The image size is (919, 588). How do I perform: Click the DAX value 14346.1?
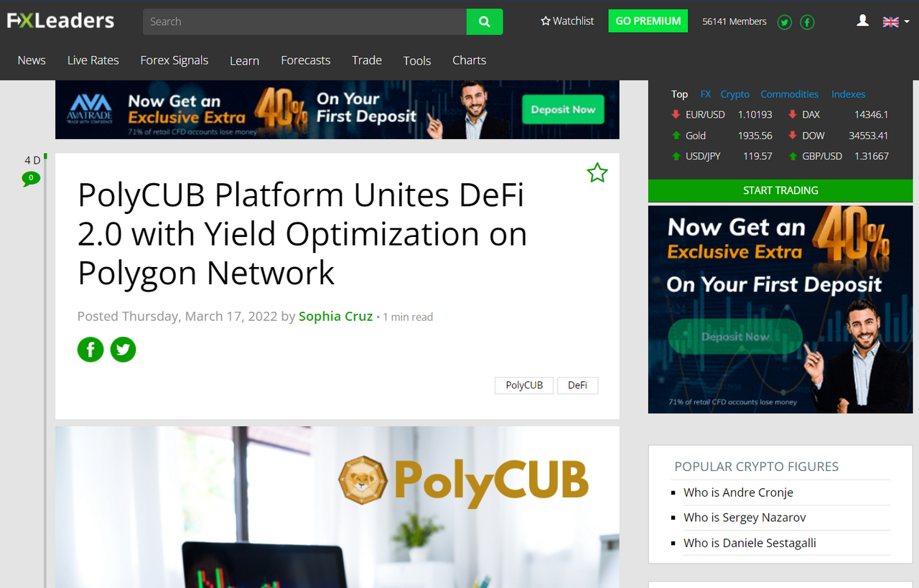point(871,114)
